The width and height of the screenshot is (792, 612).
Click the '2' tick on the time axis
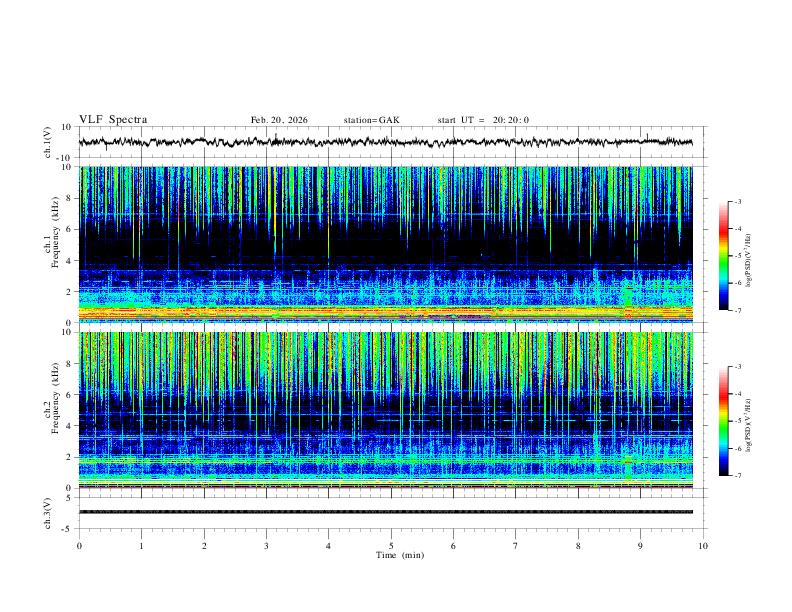(x=204, y=546)
